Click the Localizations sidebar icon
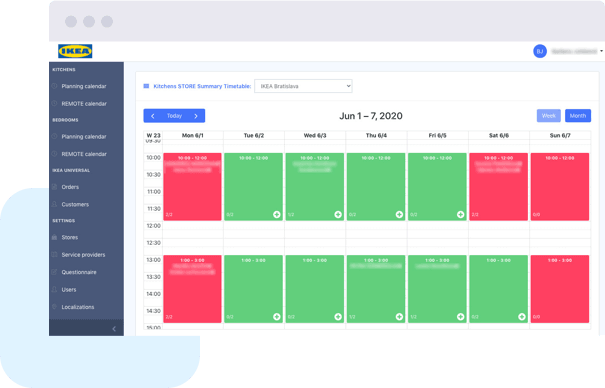Image resolution: width=605 pixels, height=388 pixels. (54, 307)
